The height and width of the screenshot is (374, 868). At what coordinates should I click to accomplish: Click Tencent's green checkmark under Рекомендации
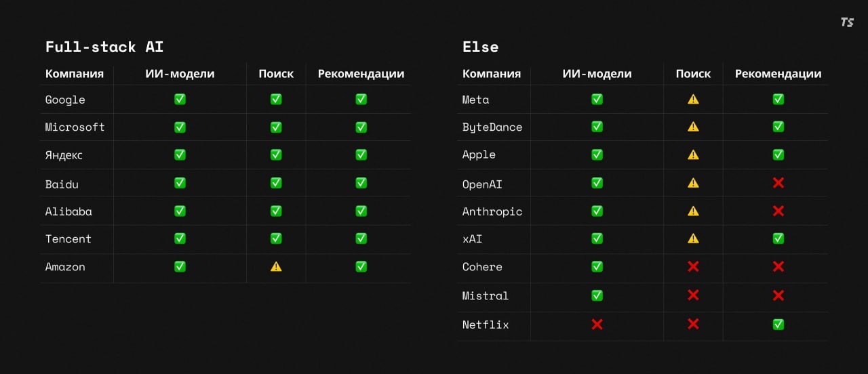click(x=361, y=238)
